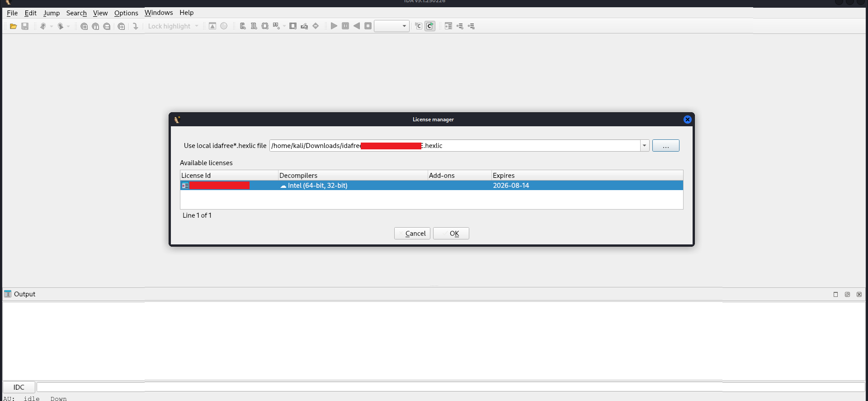Click the license icon in the selected row
This screenshot has width=868, height=401.
[185, 186]
